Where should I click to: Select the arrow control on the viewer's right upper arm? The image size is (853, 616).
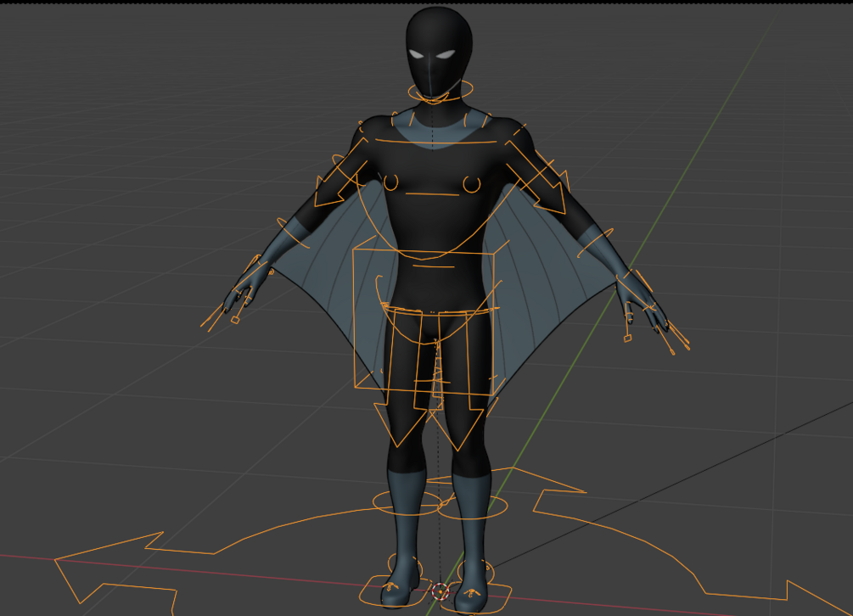coord(536,176)
